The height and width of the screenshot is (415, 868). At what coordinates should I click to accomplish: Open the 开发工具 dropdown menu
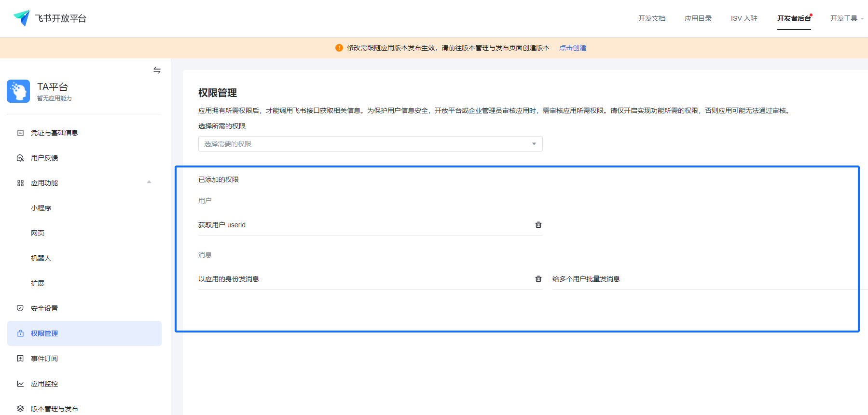tap(846, 18)
